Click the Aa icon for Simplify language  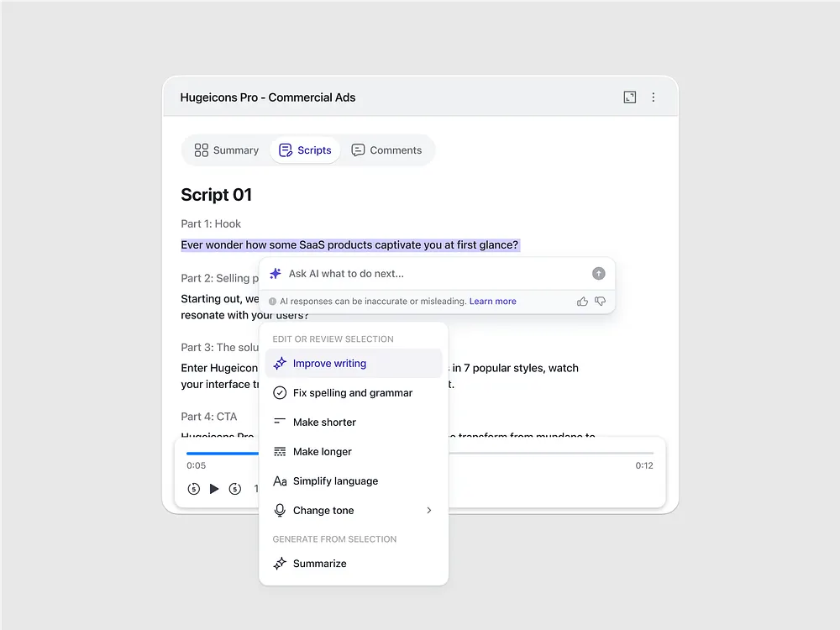click(280, 480)
